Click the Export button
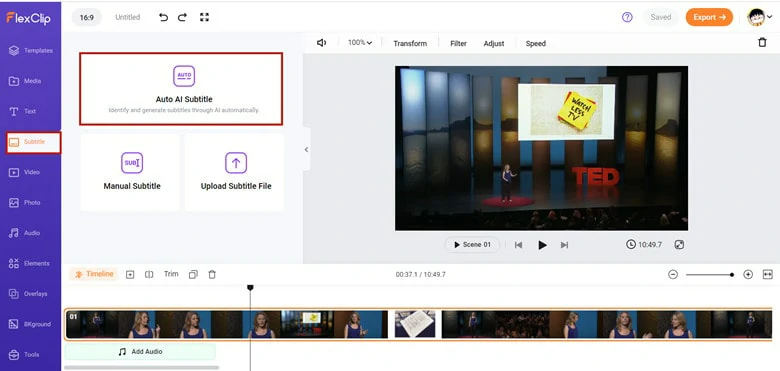Image resolution: width=780 pixels, height=371 pixels. [709, 17]
